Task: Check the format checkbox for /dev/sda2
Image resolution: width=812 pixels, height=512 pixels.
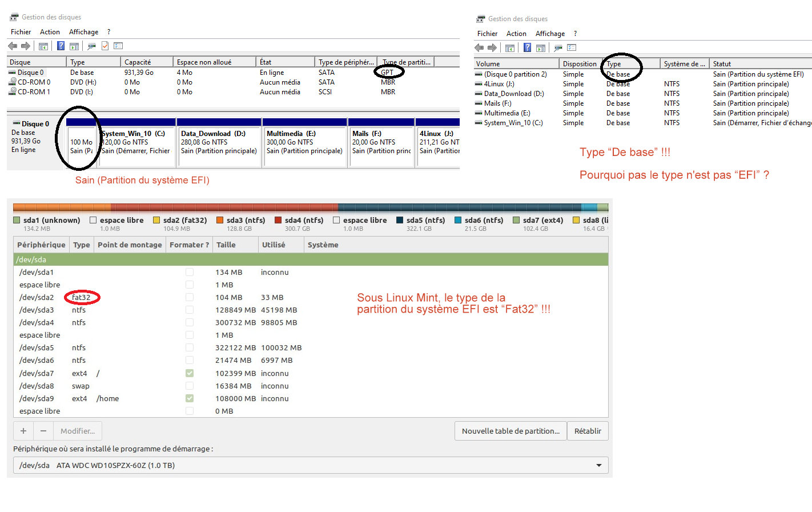Action: click(190, 297)
